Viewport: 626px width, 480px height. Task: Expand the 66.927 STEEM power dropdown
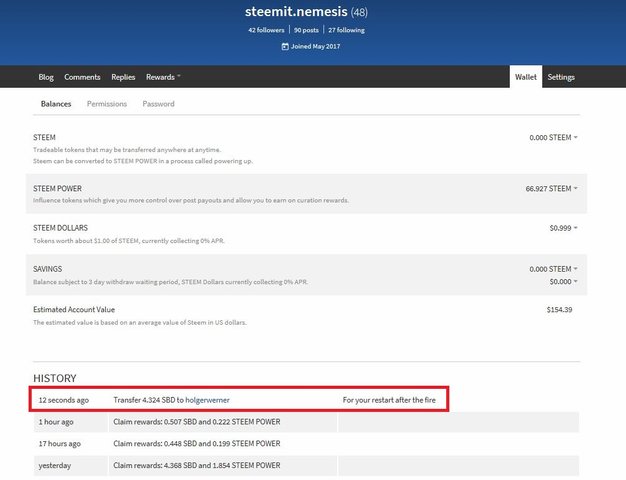[x=551, y=188]
